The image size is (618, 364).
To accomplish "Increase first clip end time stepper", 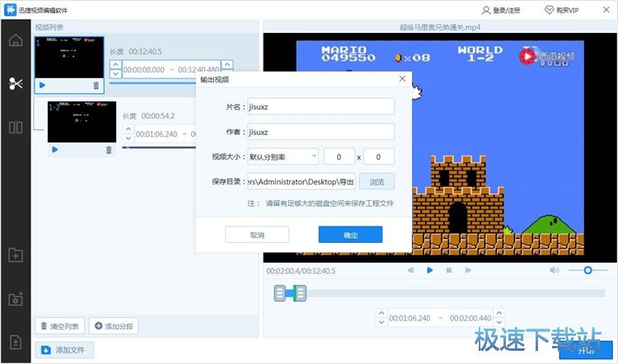I will tap(227, 64).
